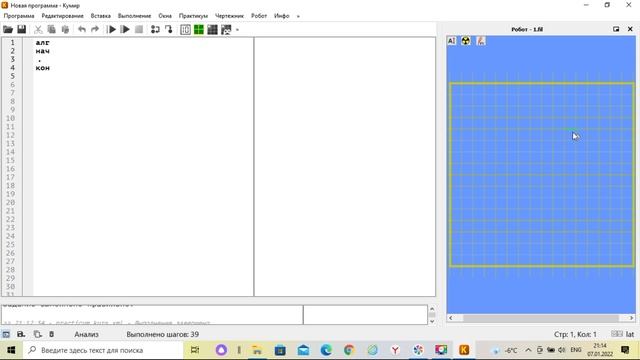The width and height of the screenshot is (640, 360).
Task: Stop program execution button
Action: click(139, 29)
